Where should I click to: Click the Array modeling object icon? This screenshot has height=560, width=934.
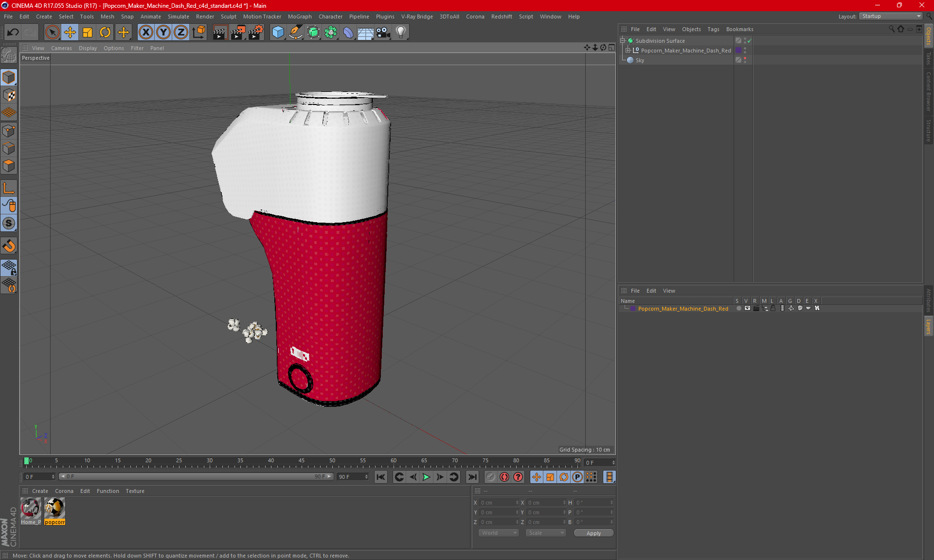point(331,33)
